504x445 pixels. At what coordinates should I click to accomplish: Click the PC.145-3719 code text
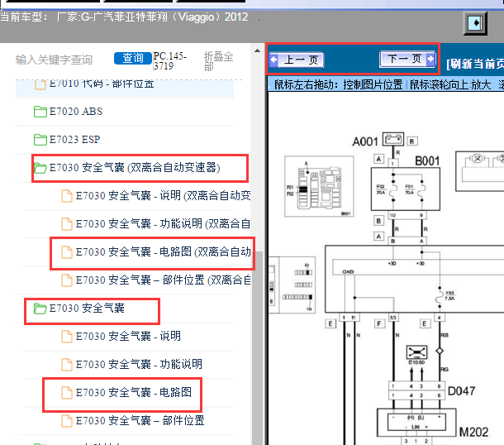[x=169, y=61]
